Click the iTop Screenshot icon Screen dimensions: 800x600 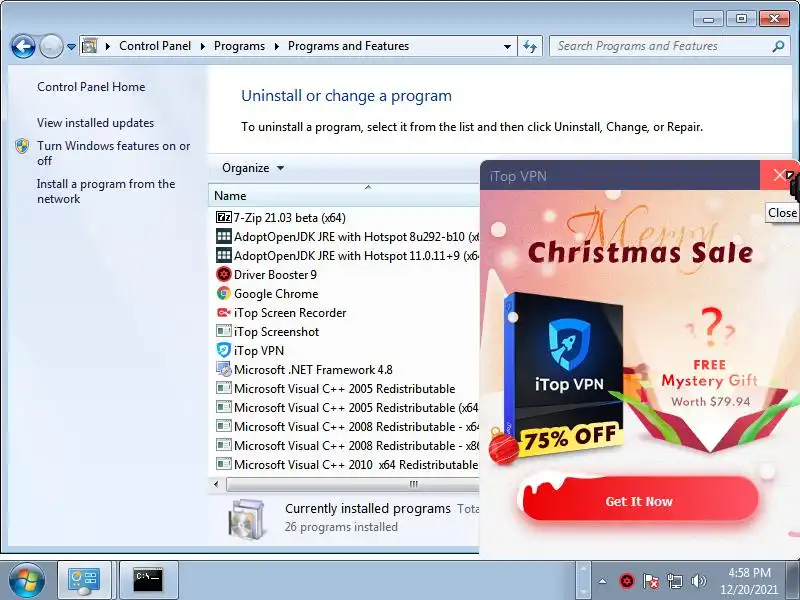click(x=223, y=331)
